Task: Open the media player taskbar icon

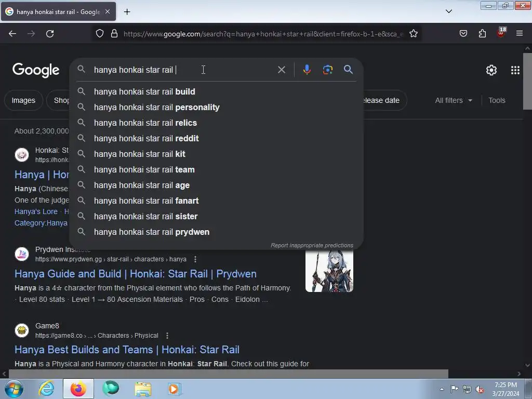Action: click(x=175, y=389)
